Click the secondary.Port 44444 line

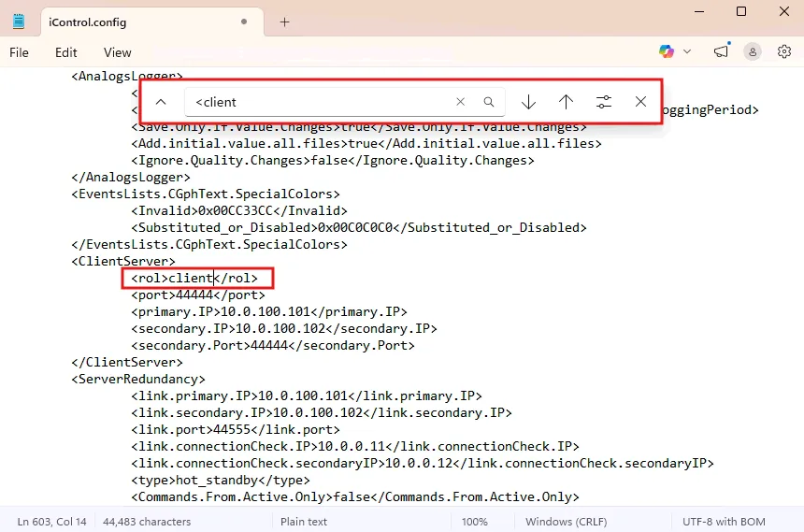[273, 345]
